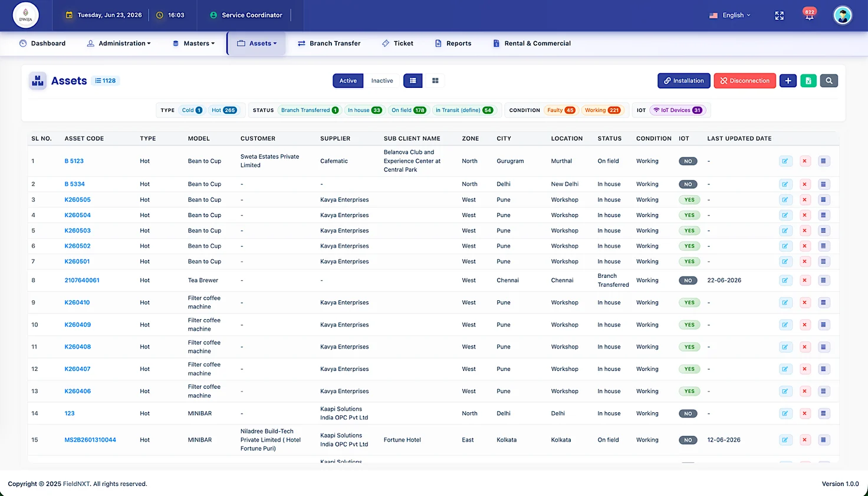The image size is (868, 496).
Task: Open details menu for K260504
Action: coord(824,215)
